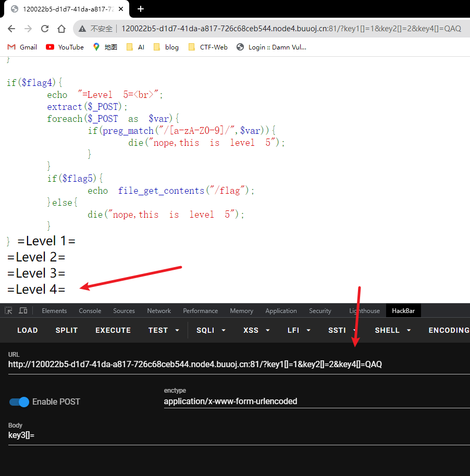Open the Gmail bookmark

22,47
